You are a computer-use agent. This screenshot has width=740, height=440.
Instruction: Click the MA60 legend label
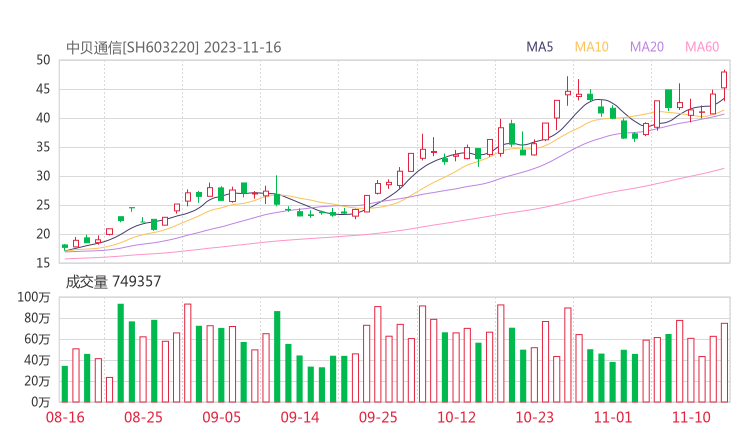point(702,47)
